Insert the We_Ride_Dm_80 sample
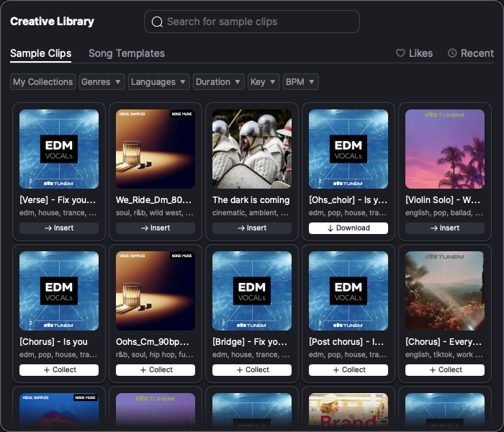This screenshot has height=432, width=504. (x=156, y=228)
